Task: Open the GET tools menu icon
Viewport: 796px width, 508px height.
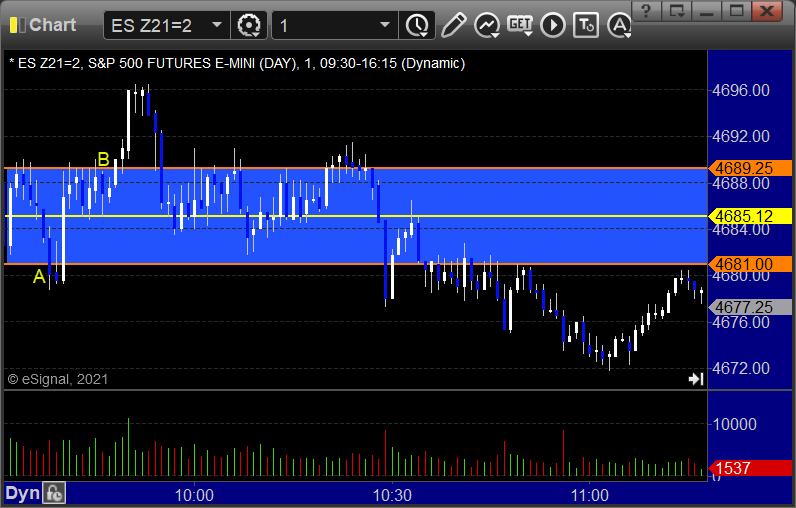Action: (520, 25)
